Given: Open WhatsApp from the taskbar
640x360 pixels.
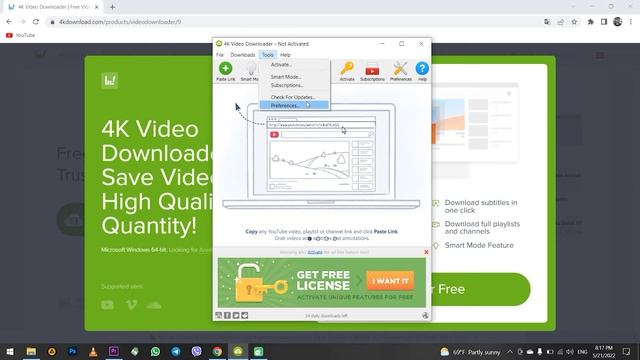Looking at the screenshot, I should pyautogui.click(x=155, y=351).
